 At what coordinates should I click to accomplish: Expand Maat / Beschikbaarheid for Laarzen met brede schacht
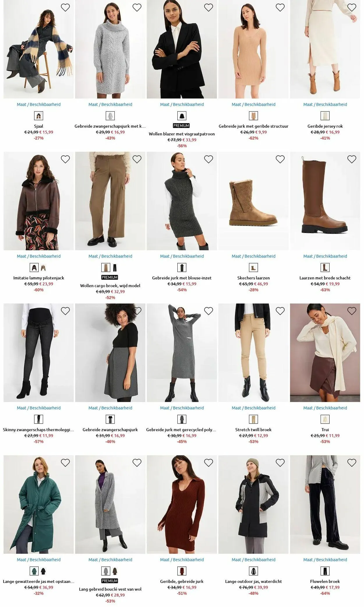(325, 256)
